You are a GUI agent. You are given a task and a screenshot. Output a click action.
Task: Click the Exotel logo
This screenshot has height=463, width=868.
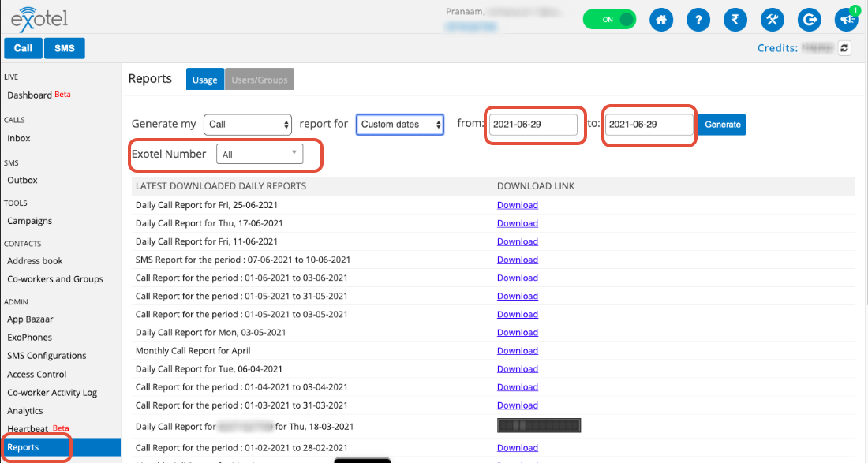(x=39, y=20)
